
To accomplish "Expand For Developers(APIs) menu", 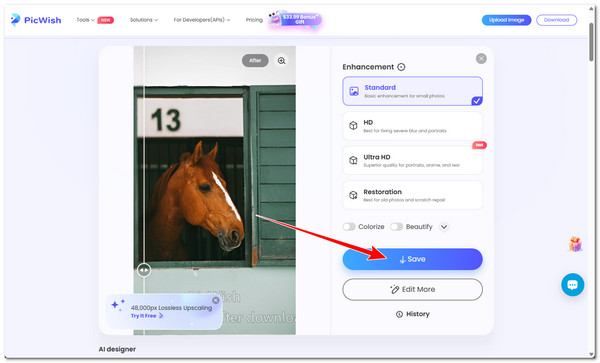I will coord(202,20).
